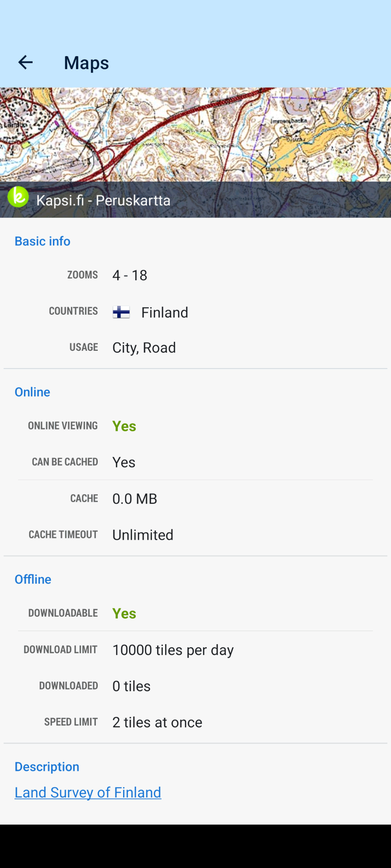
Task: Select the Finland country name
Action: click(x=165, y=312)
